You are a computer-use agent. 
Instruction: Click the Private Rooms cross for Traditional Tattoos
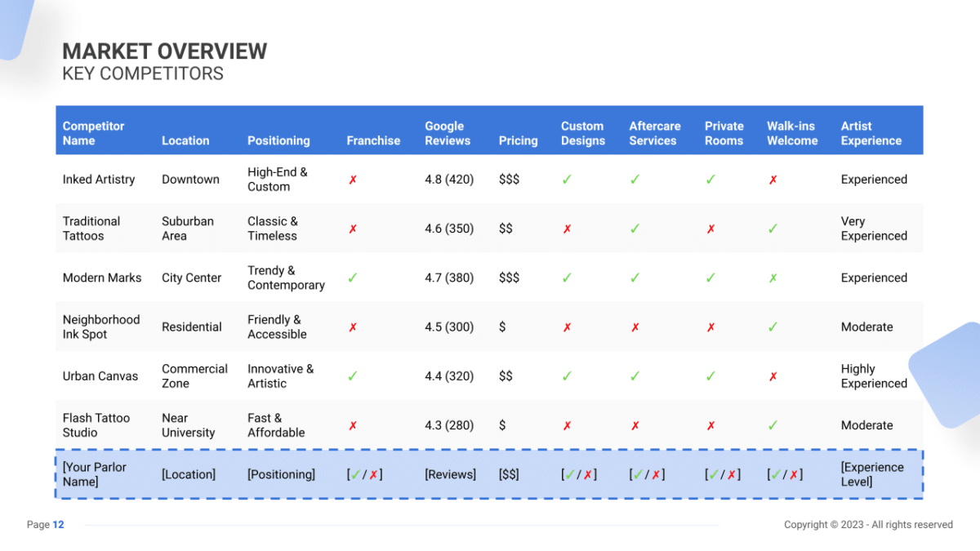pos(710,229)
